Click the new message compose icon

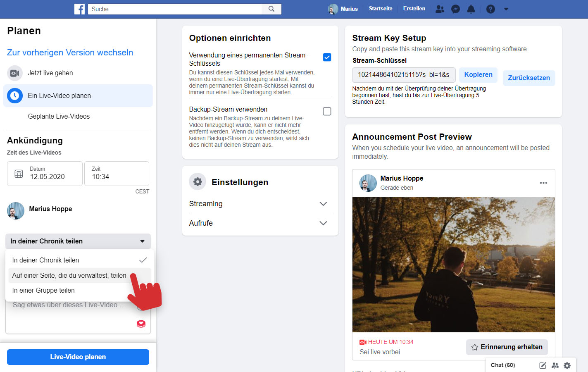543,365
